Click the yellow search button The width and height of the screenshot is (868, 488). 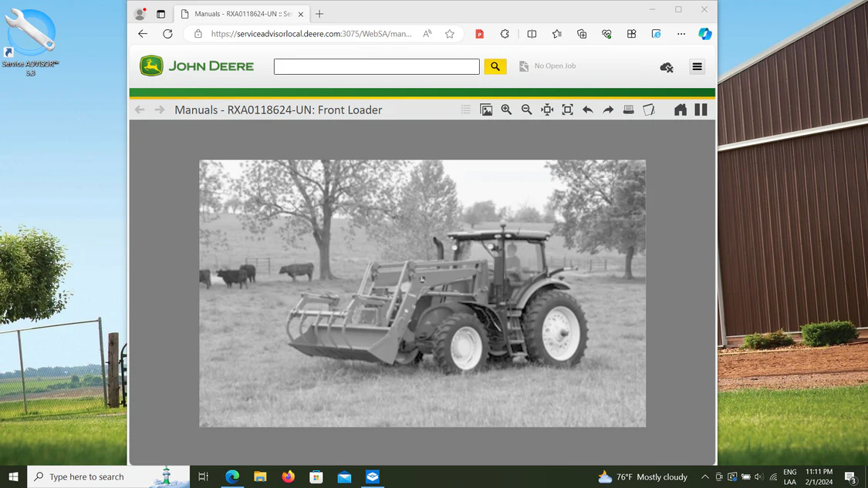pyautogui.click(x=495, y=67)
